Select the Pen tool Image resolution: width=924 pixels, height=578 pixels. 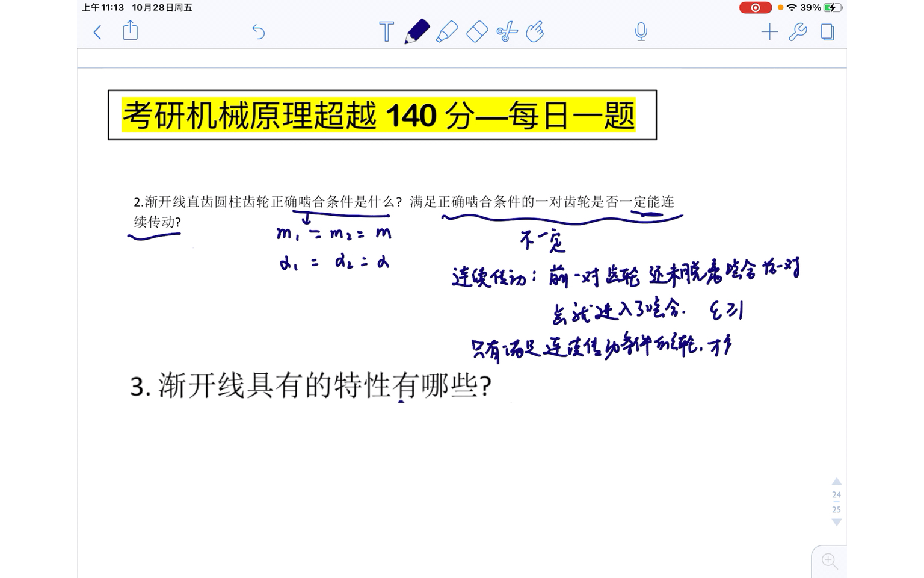point(417,31)
